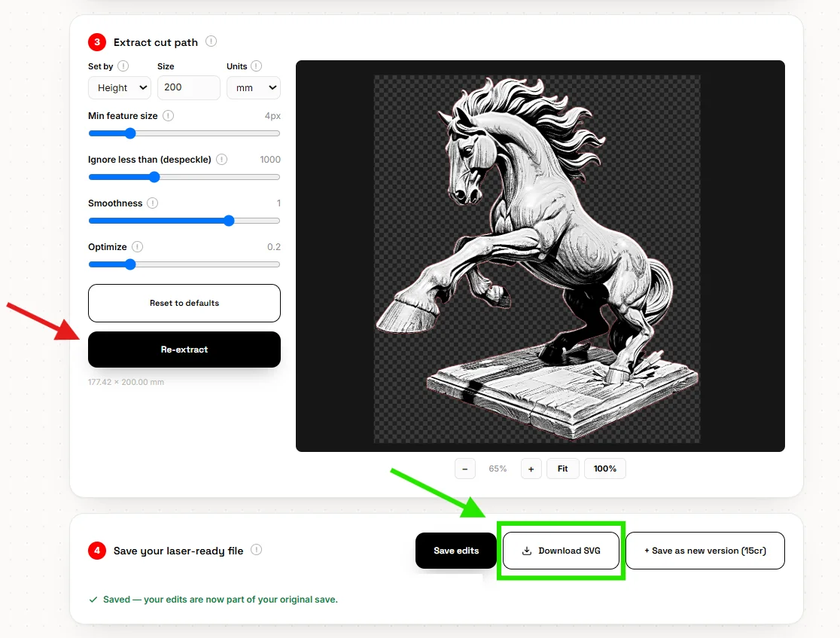Open Min feature size info icon

(168, 116)
